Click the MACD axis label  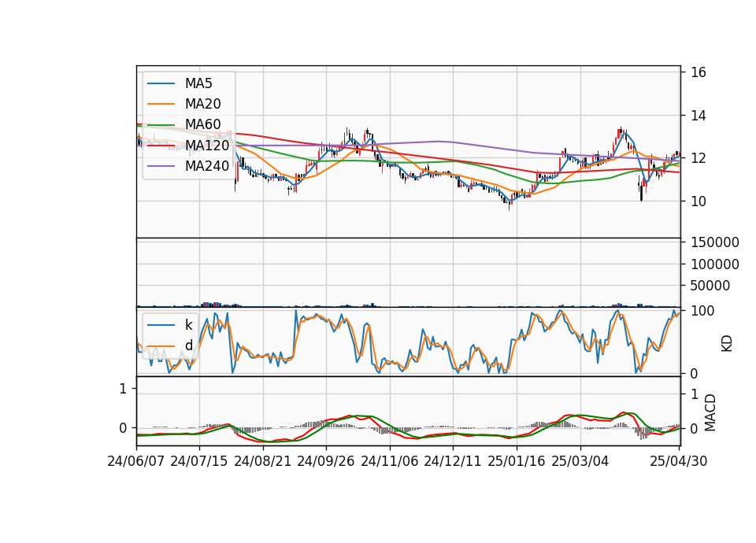click(x=710, y=412)
